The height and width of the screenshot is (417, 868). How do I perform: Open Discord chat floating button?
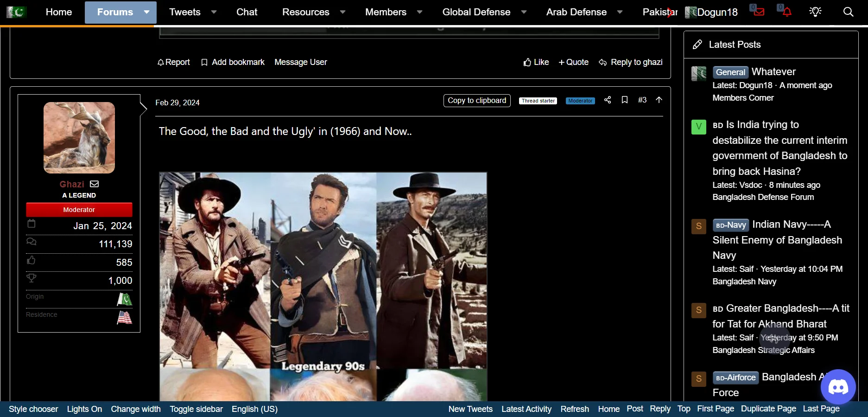pos(838,386)
